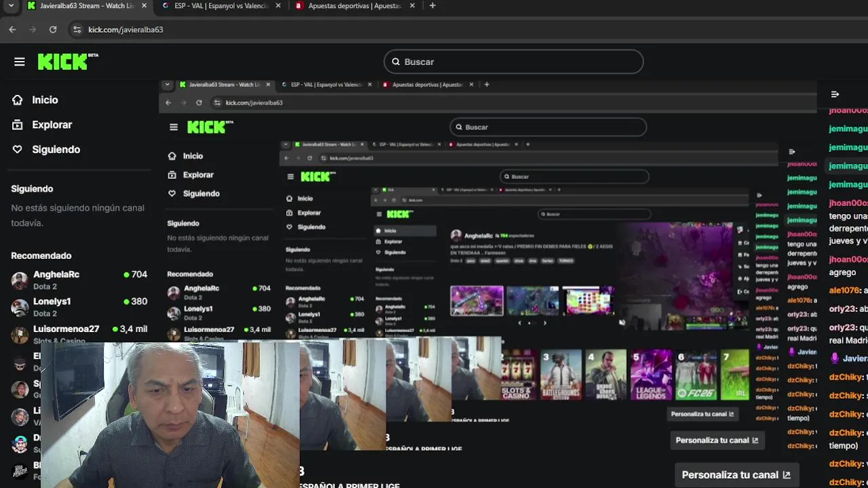Click the Battlegrounds category thumbnail
868x488 pixels.
click(x=561, y=375)
